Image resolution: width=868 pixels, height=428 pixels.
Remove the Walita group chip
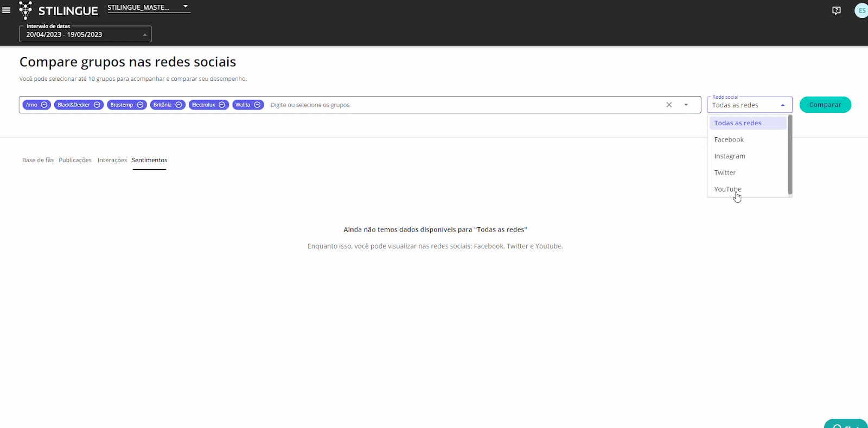pos(258,105)
